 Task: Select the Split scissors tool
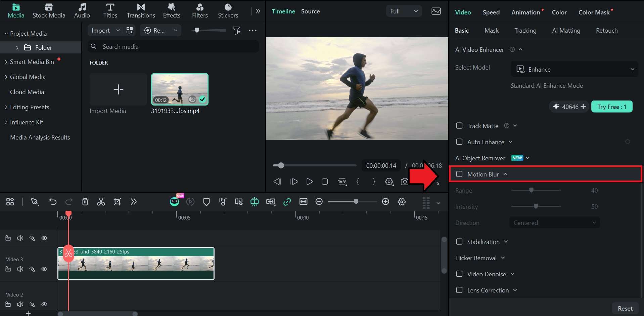(x=101, y=202)
